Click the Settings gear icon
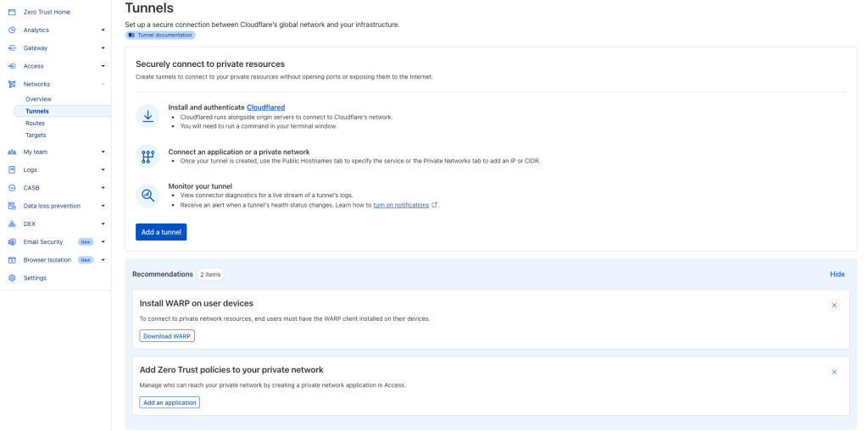 (x=12, y=278)
